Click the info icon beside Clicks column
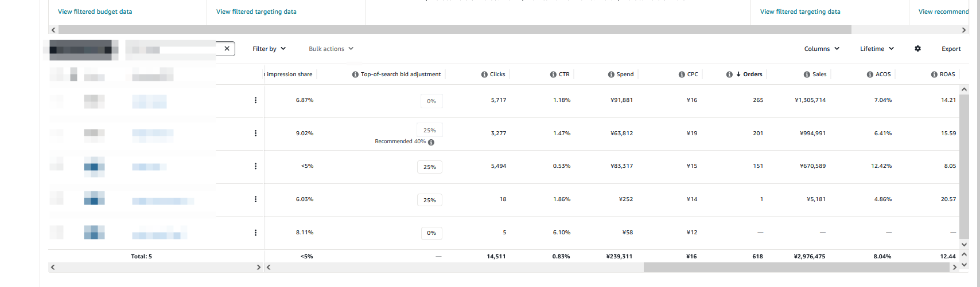Screen dimensions: 980x287 484,74
